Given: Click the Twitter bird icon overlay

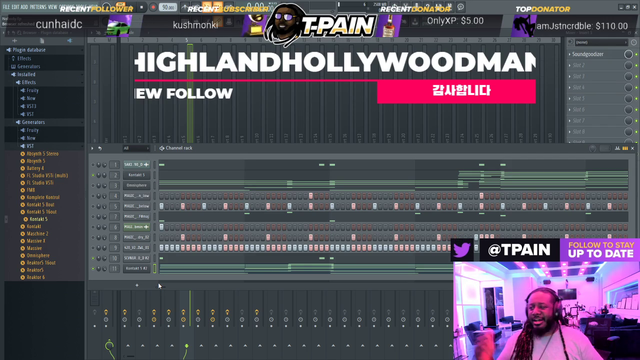Looking at the screenshot, I should tap(462, 250).
